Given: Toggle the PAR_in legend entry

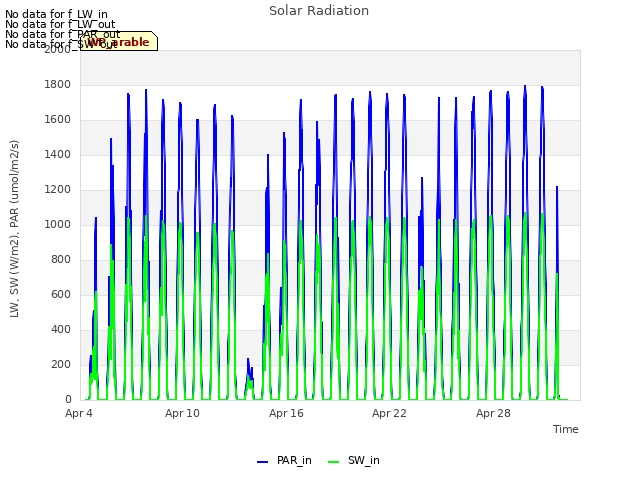Looking at the screenshot, I should pyautogui.click(x=284, y=461).
